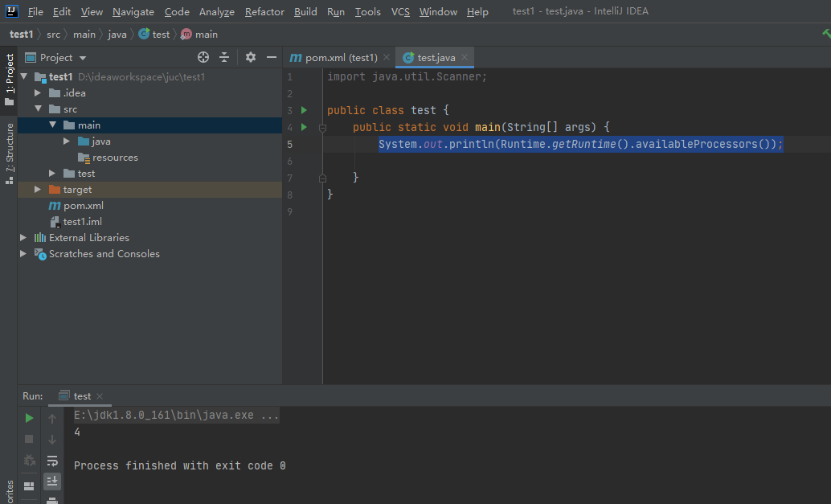This screenshot has height=504, width=831.
Task: Collapse the main folder in Project tree
Action: 52,125
